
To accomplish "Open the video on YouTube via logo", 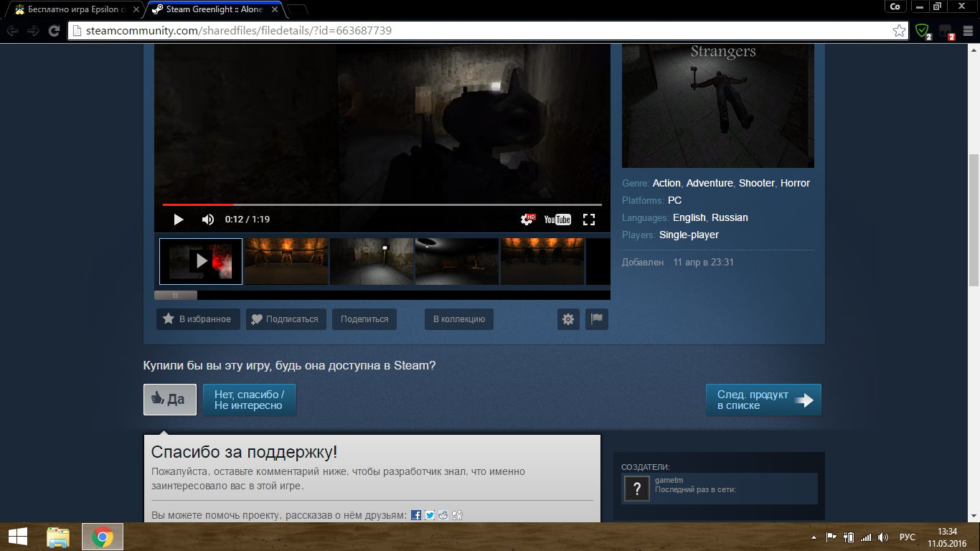I will click(557, 220).
